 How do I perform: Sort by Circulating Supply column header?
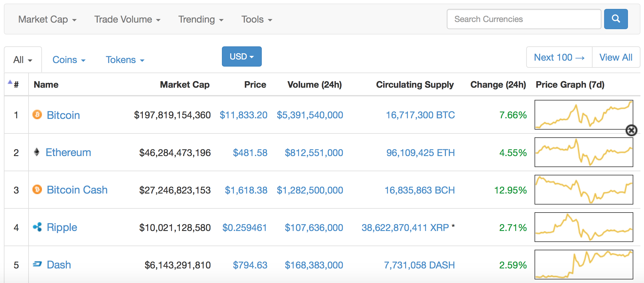pyautogui.click(x=415, y=85)
